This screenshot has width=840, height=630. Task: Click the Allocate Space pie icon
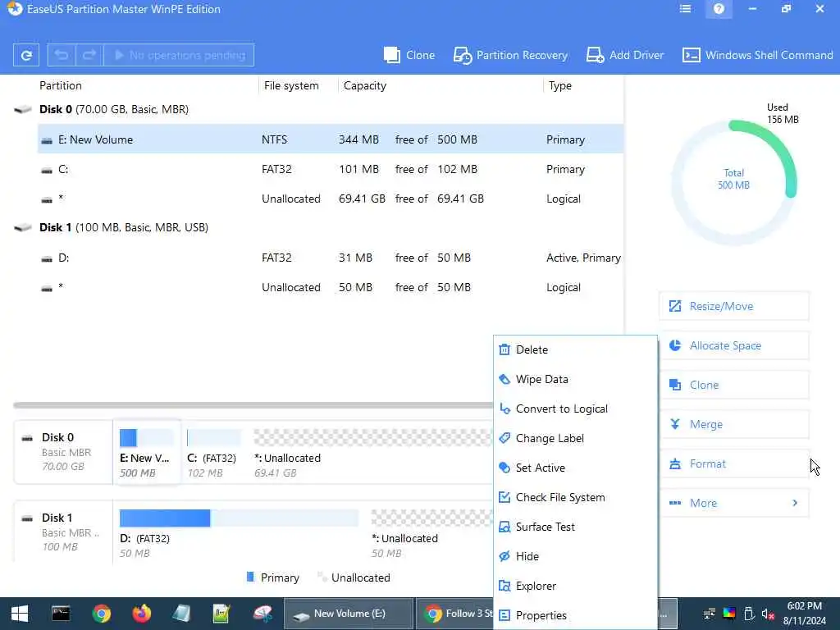click(x=675, y=345)
